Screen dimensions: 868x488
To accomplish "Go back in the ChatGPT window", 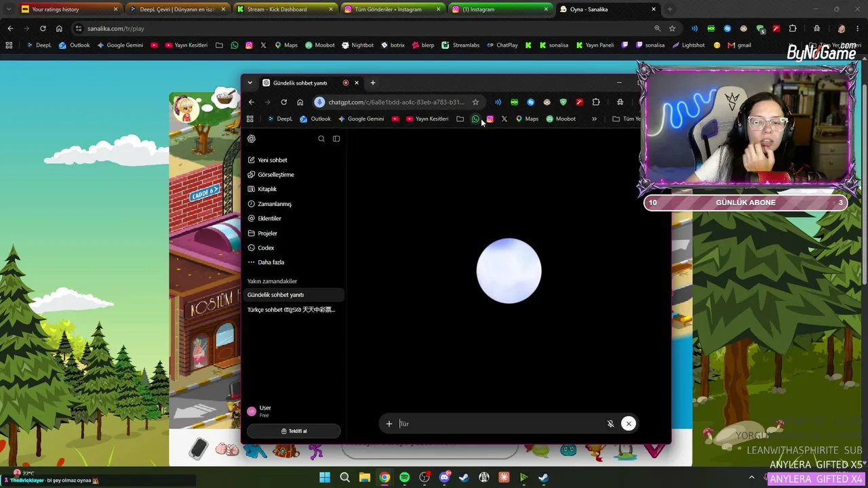I will (252, 102).
